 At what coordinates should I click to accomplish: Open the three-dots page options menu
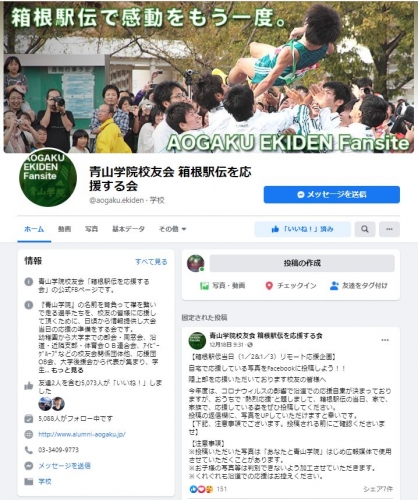tap(389, 229)
